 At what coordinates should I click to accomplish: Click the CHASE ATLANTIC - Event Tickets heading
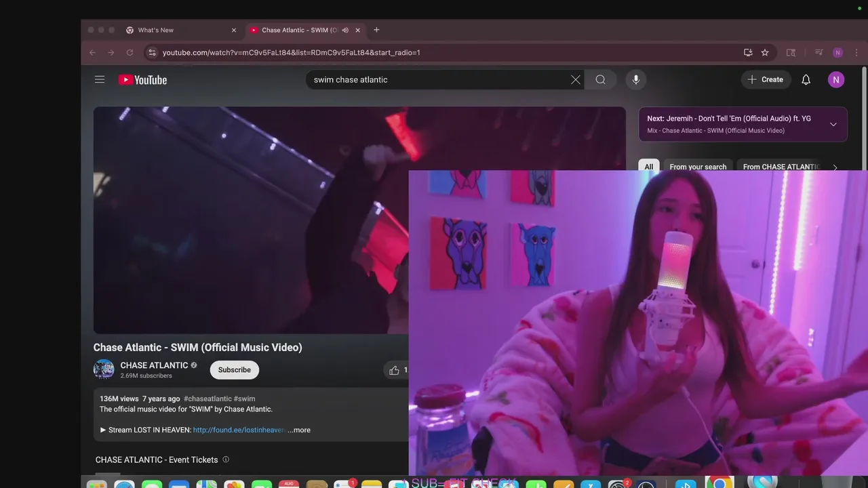pyautogui.click(x=157, y=460)
